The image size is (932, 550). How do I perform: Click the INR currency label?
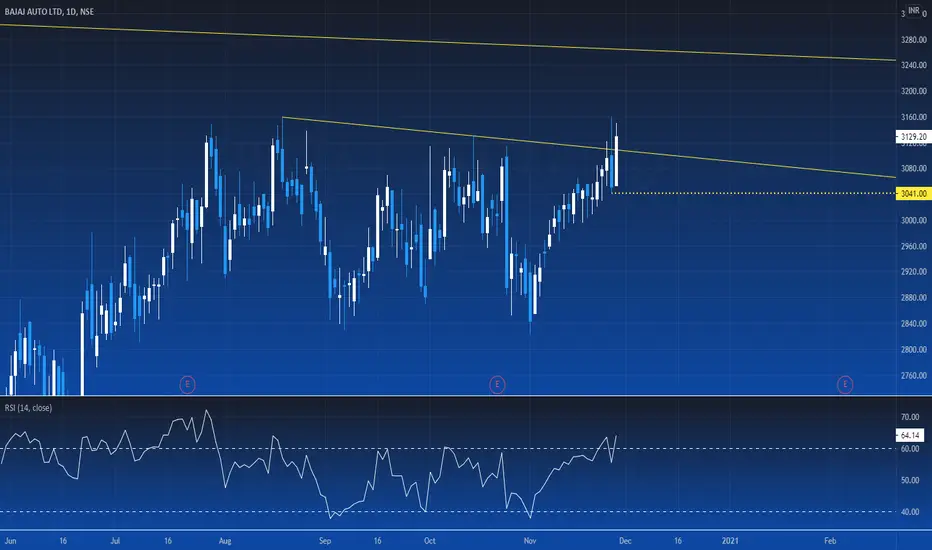pos(914,11)
